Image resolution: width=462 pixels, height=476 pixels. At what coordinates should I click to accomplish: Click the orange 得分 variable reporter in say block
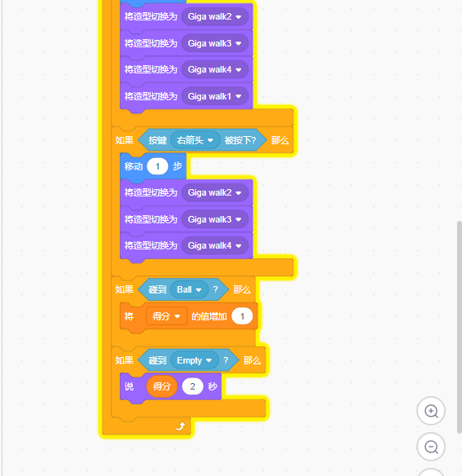161,386
